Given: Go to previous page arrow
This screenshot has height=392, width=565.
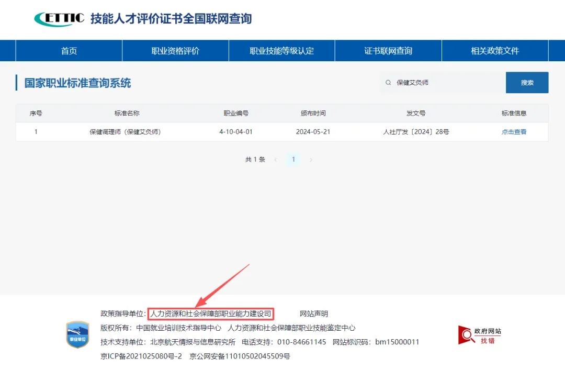Looking at the screenshot, I should point(276,160).
